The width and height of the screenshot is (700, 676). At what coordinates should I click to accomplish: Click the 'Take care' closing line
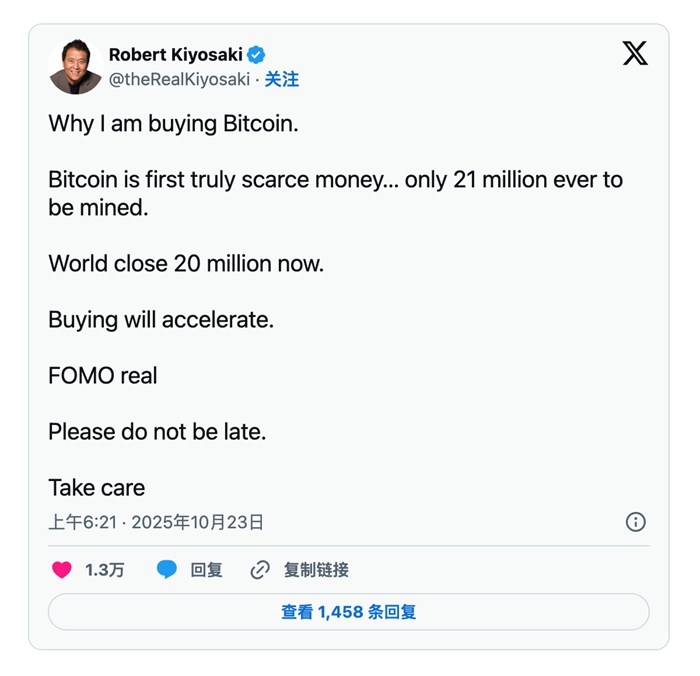[97, 488]
